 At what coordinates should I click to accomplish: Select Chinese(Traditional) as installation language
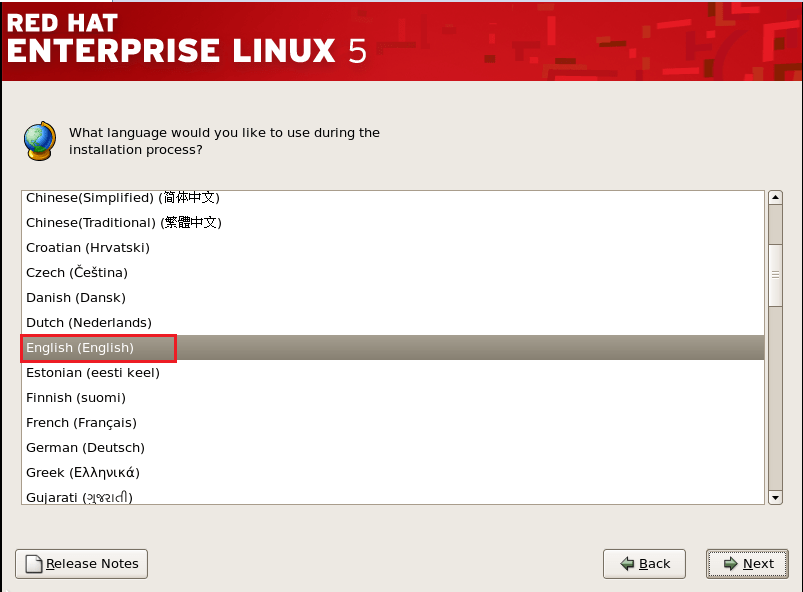[123, 222]
